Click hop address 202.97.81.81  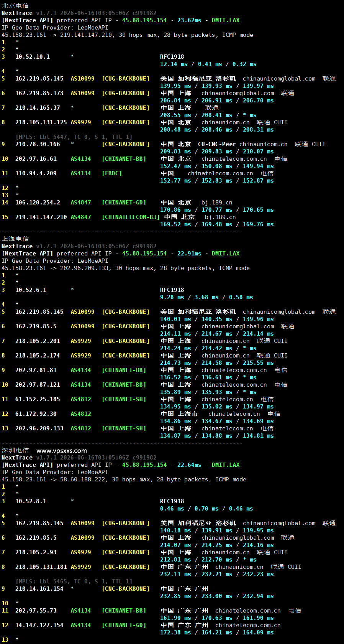click(36, 370)
